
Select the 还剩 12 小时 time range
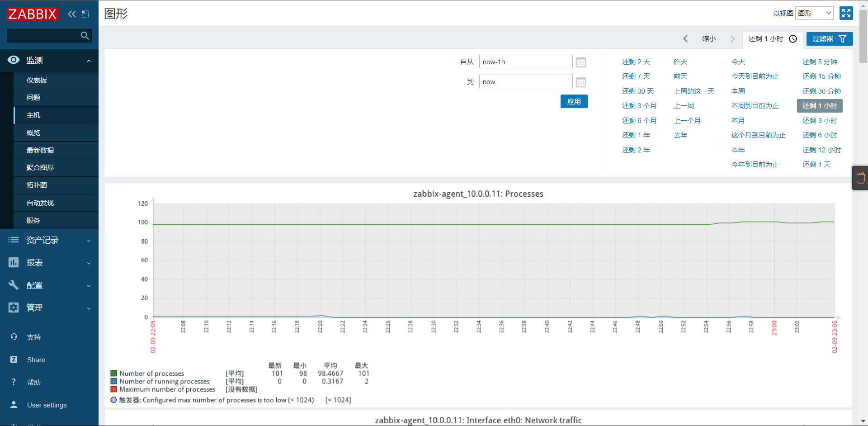[x=822, y=150]
